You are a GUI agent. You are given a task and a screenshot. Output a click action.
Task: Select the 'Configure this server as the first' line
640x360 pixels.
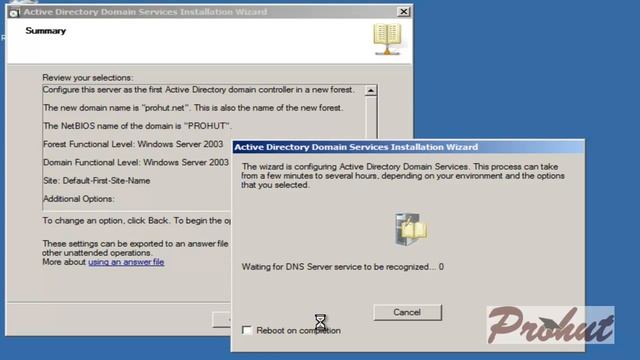tap(198, 89)
